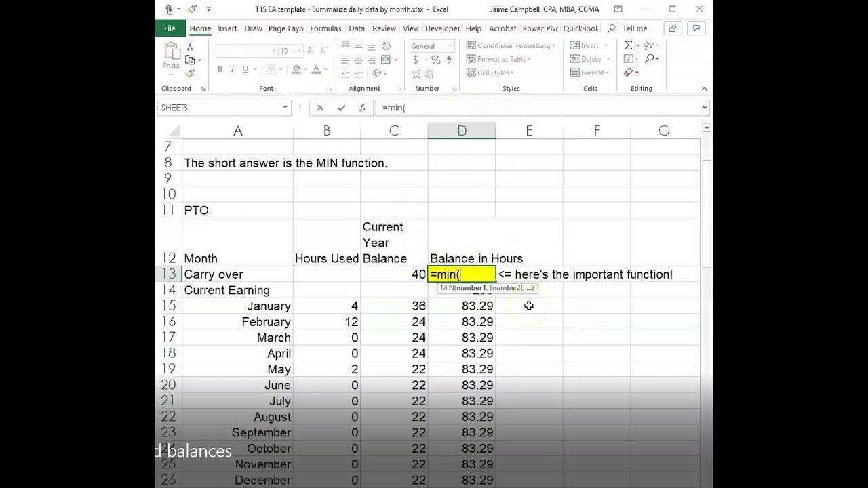This screenshot has height=488, width=868.
Task: Open the General number format dropdown
Action: (450, 46)
